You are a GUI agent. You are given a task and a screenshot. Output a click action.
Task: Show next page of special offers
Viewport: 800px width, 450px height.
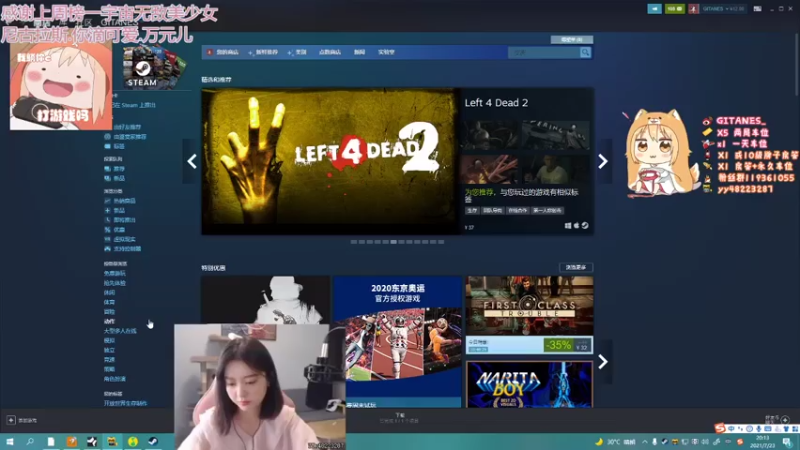(x=603, y=361)
